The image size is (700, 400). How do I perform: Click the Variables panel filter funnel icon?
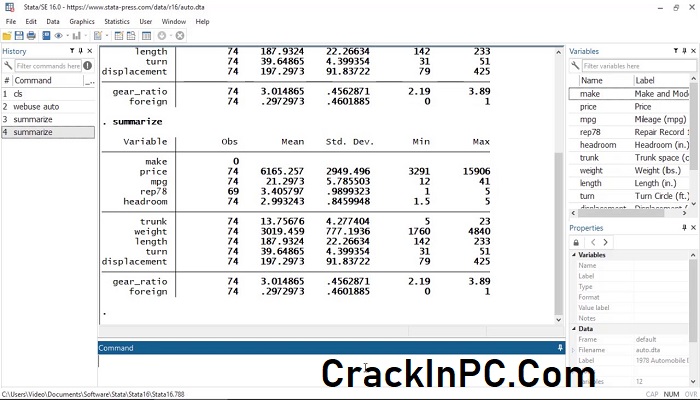676,51
